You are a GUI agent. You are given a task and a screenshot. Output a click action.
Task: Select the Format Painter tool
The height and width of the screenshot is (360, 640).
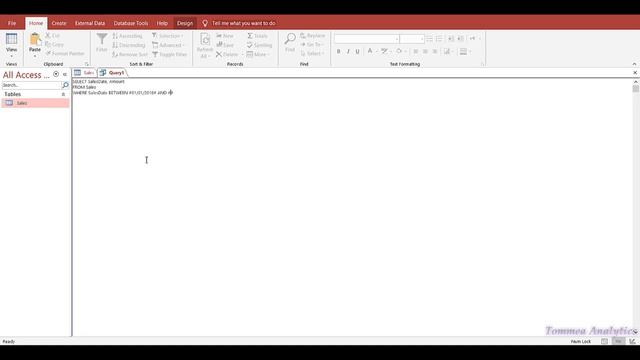click(x=65, y=53)
